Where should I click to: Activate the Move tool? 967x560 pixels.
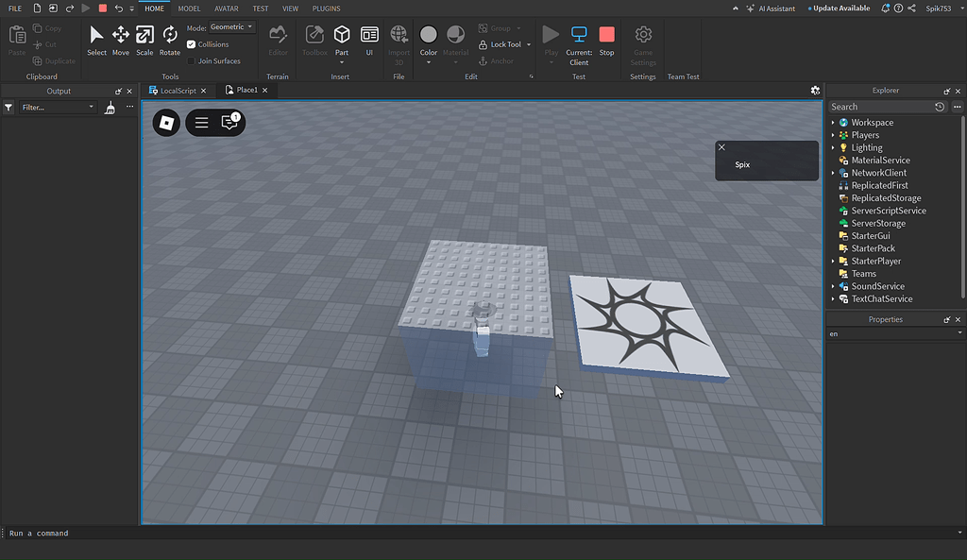pyautogui.click(x=120, y=42)
